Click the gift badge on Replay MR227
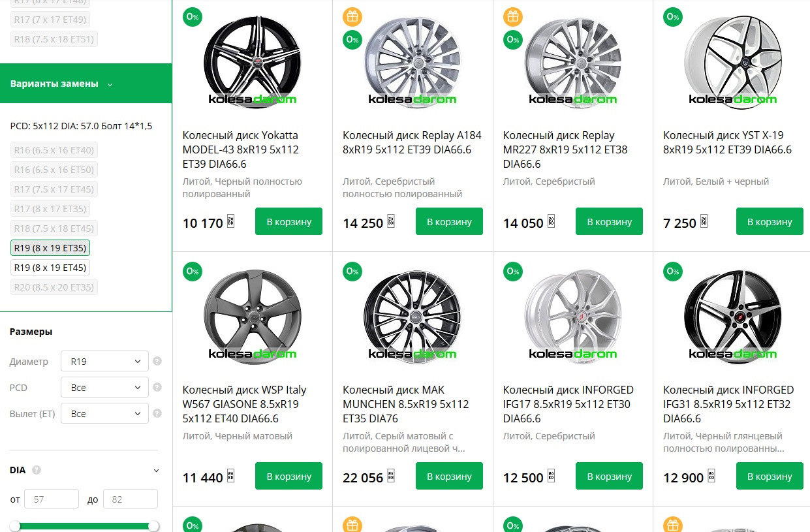Viewport: 810px width, 532px height. pyautogui.click(x=512, y=17)
